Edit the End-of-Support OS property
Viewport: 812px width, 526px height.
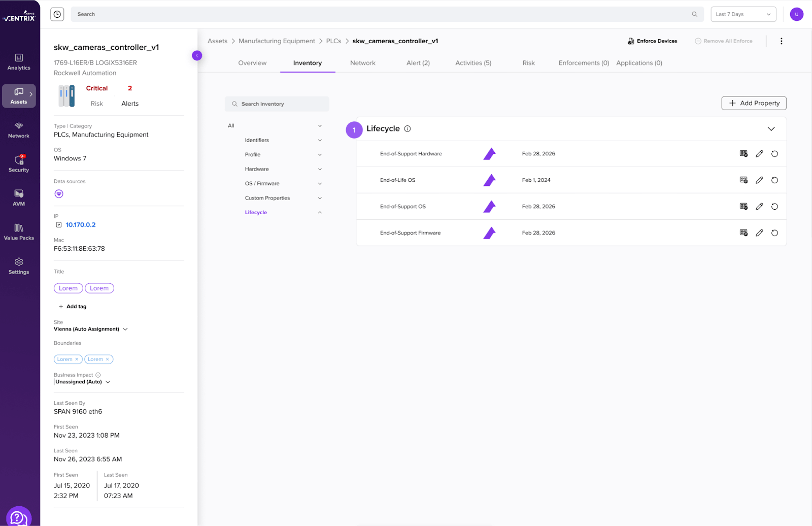pyautogui.click(x=759, y=207)
